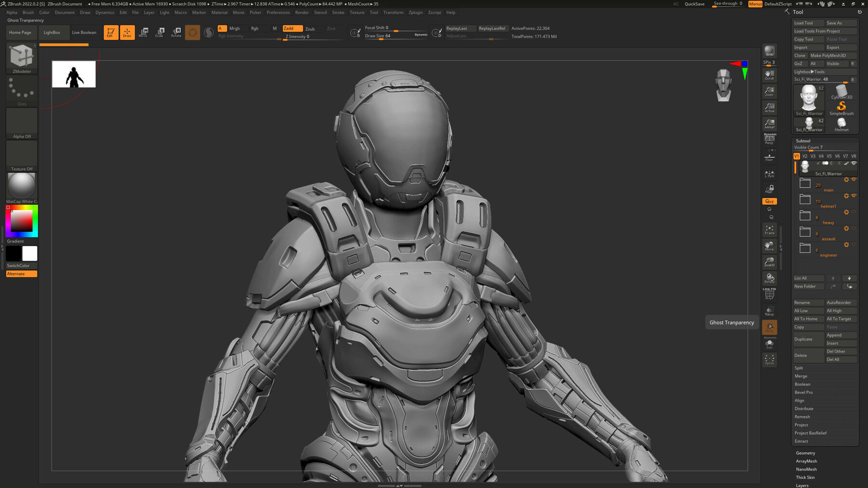868x488 pixels.
Task: Click the Scroll canvas icon
Action: [770, 75]
